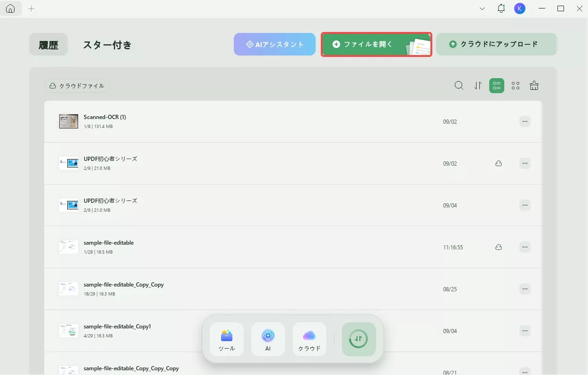
Task: Open the クラウド icon in floating dock
Action: pyautogui.click(x=310, y=339)
